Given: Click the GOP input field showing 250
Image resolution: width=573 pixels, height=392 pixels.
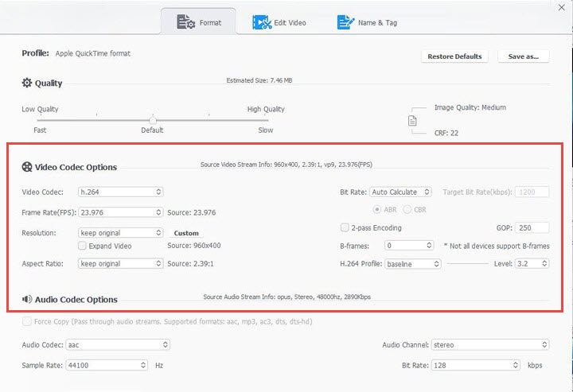Looking at the screenshot, I should 532,227.
